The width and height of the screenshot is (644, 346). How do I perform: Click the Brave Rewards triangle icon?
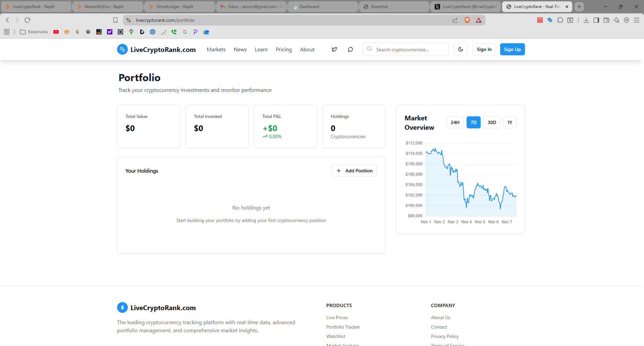tap(479, 20)
